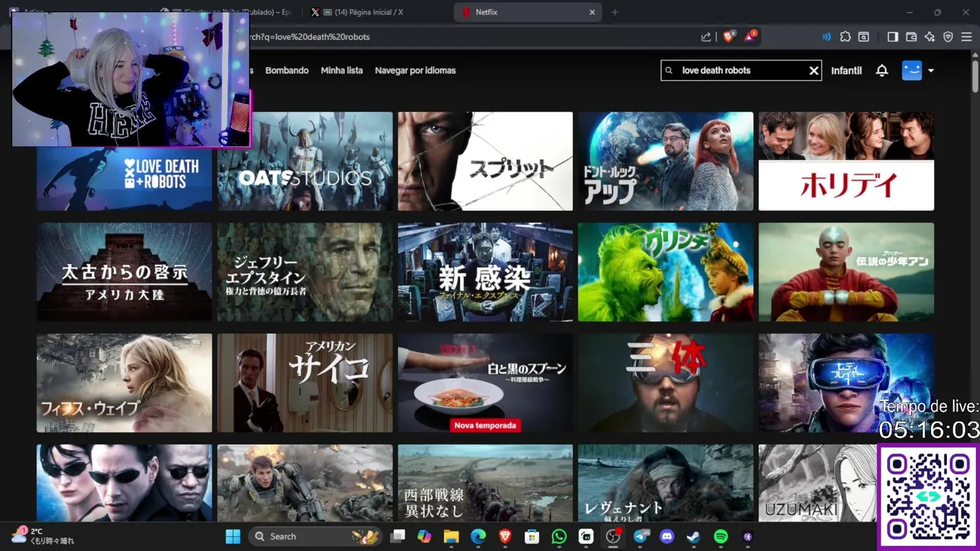
Task: Open Steam from the taskbar
Action: tap(694, 536)
